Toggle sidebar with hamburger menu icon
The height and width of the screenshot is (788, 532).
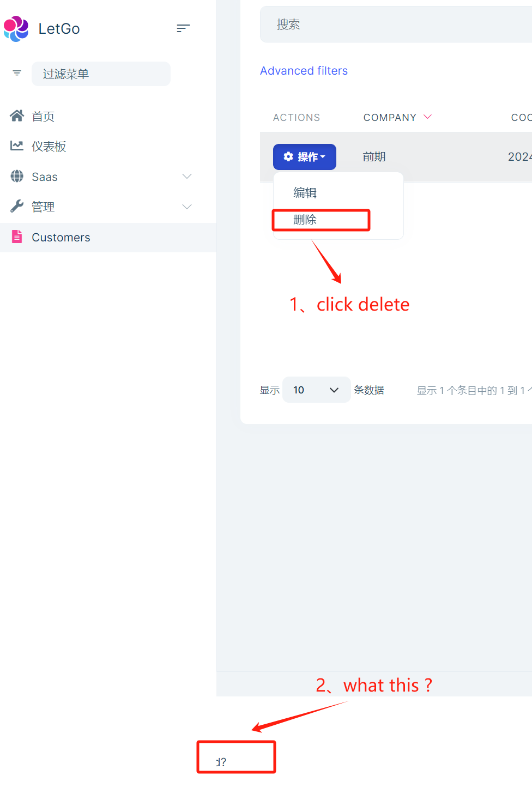[x=183, y=28]
